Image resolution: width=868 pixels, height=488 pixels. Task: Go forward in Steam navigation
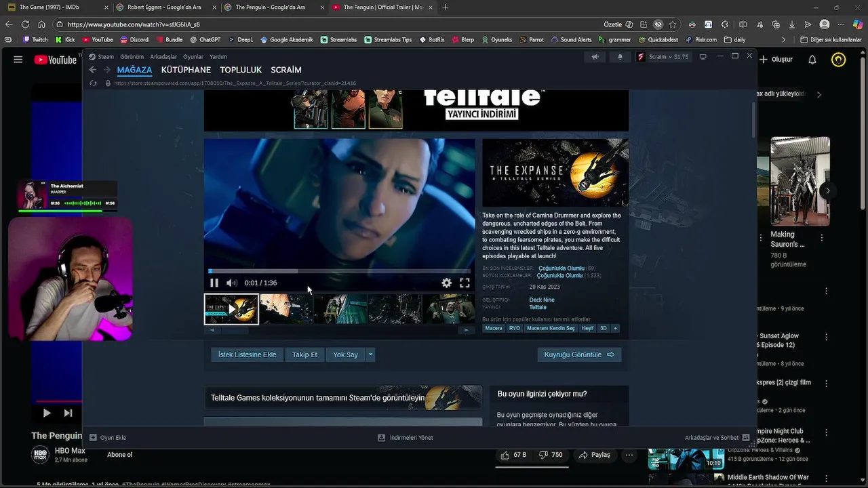click(106, 70)
